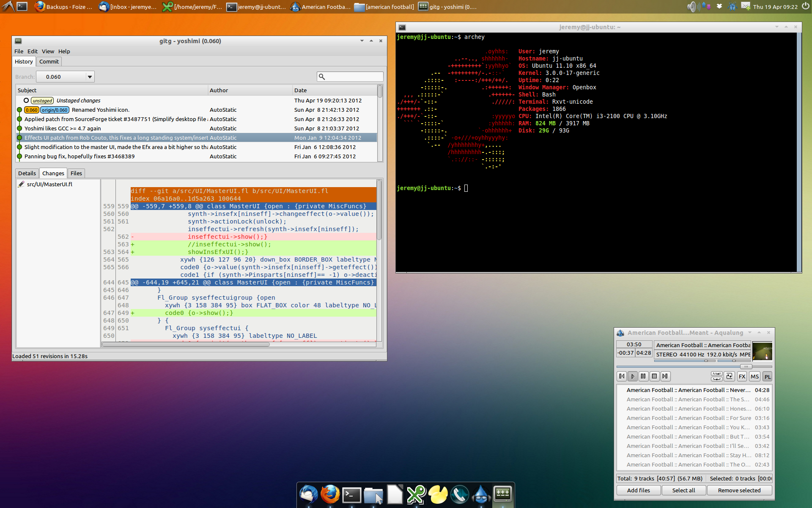Toggle the PL playlist button
This screenshot has height=508, width=812.
pyautogui.click(x=767, y=377)
